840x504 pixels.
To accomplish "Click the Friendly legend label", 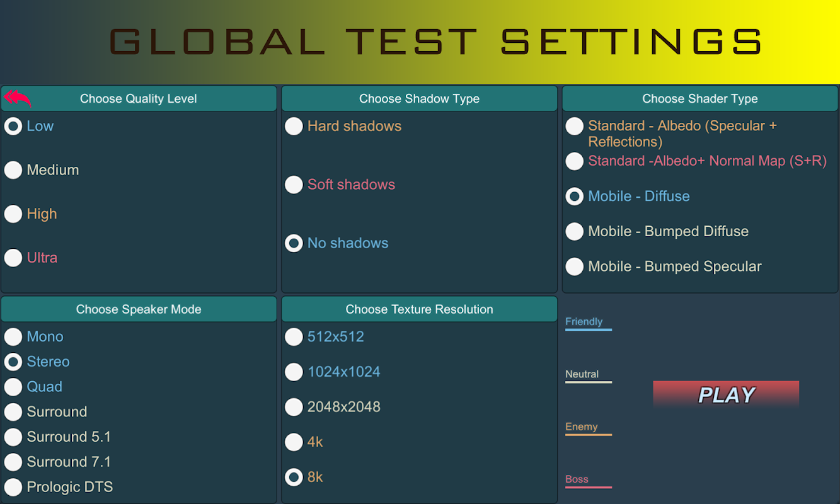I will pos(584,321).
